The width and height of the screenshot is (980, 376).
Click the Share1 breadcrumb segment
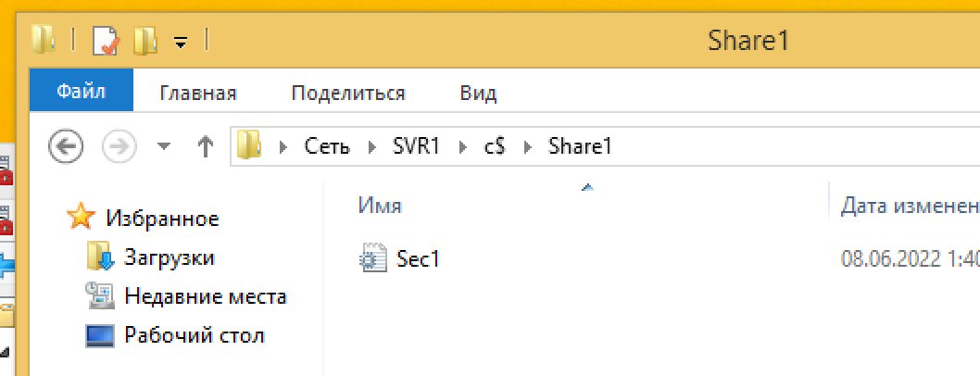pos(580,146)
